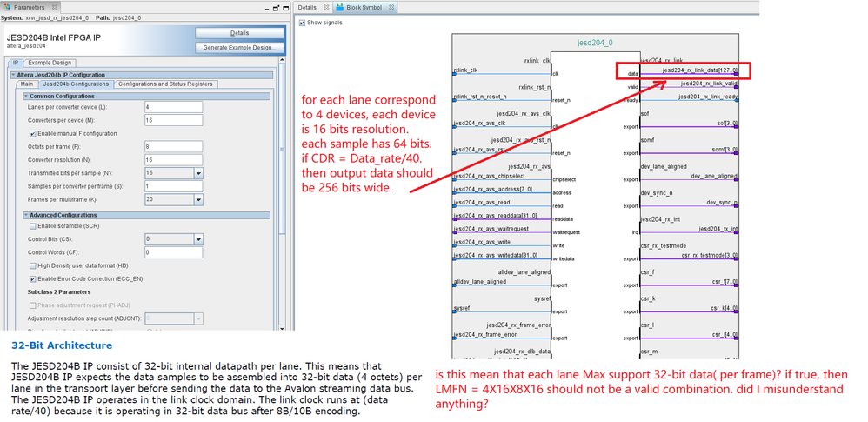Viewport: 868px width, 422px height.
Task: Click the 32-Bit Architecture heading
Action: 62,345
